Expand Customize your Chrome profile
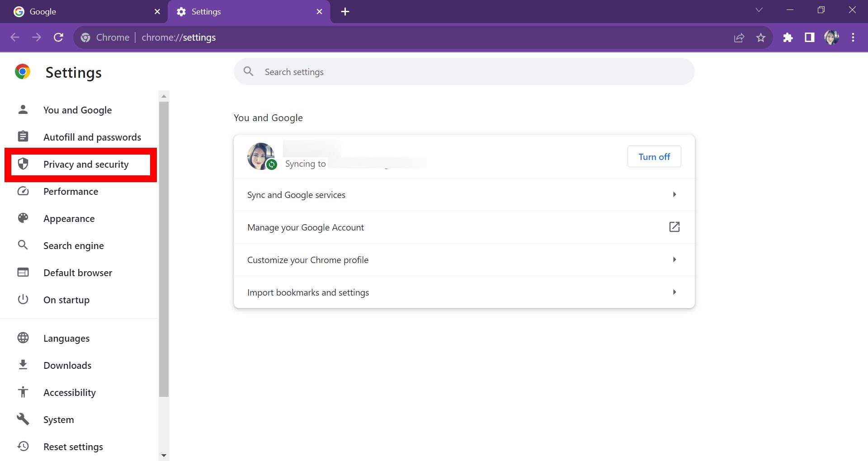 [x=464, y=260]
